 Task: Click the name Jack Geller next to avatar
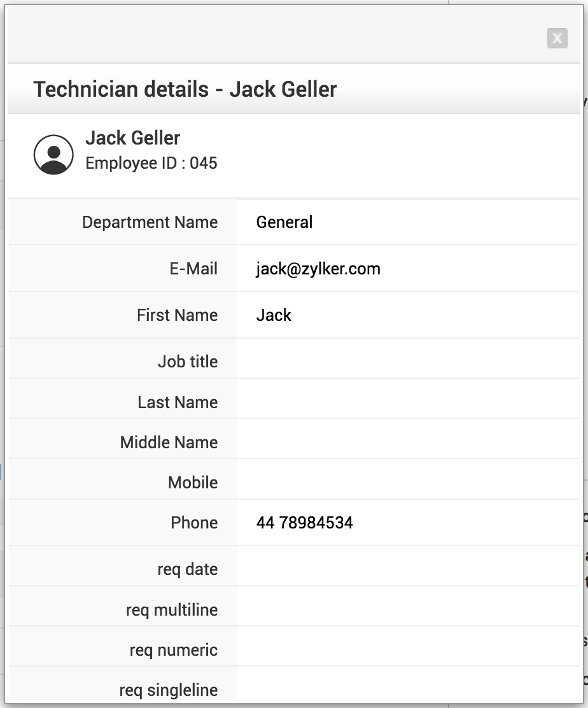[133, 138]
